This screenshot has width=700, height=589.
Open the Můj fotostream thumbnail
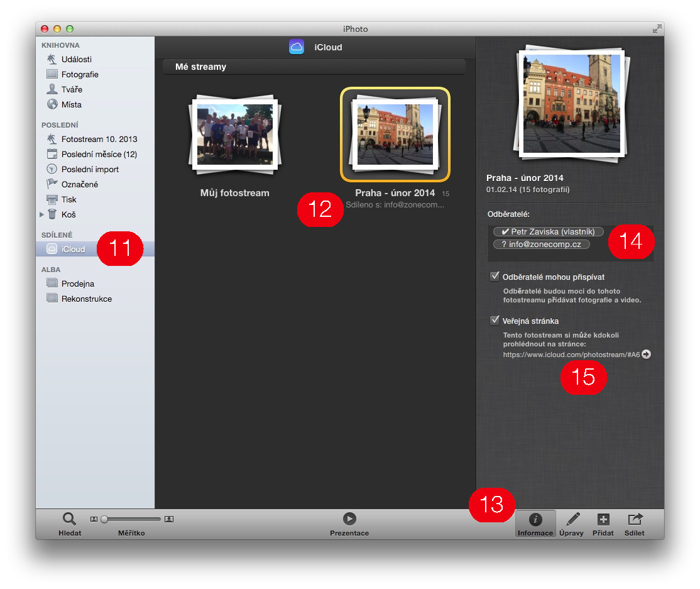[234, 135]
